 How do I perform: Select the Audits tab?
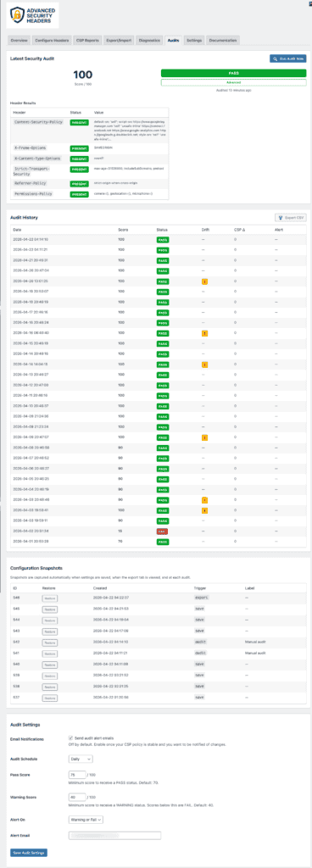(x=174, y=41)
